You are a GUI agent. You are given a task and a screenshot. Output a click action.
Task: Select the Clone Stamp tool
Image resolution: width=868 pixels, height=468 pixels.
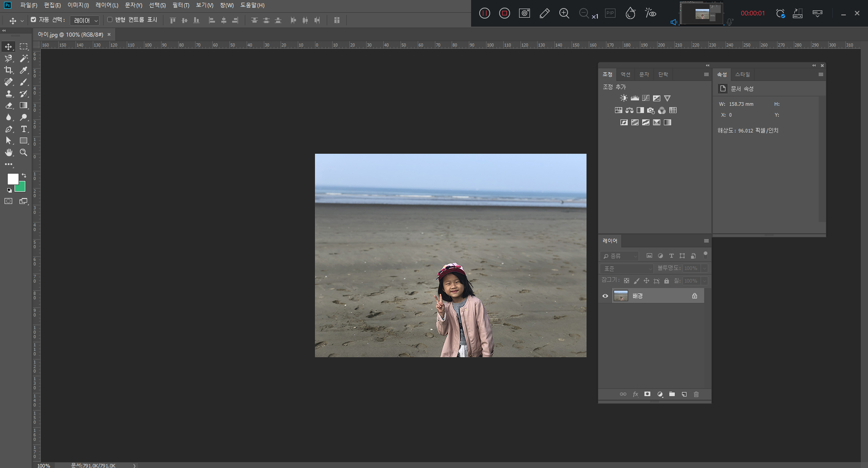9,94
